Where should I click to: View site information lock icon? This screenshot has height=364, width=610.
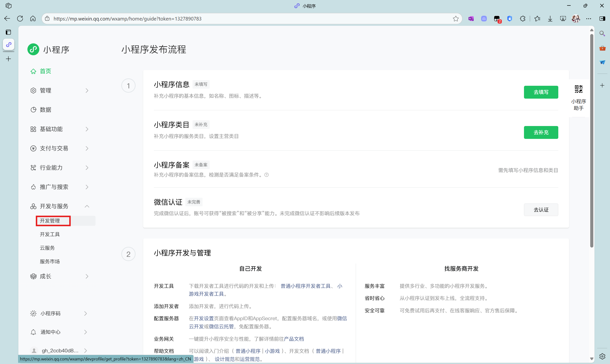point(47,19)
